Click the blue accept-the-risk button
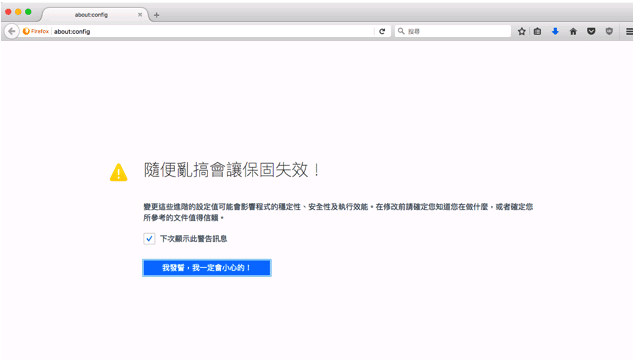Screen dimensions: 633x360 point(207,268)
